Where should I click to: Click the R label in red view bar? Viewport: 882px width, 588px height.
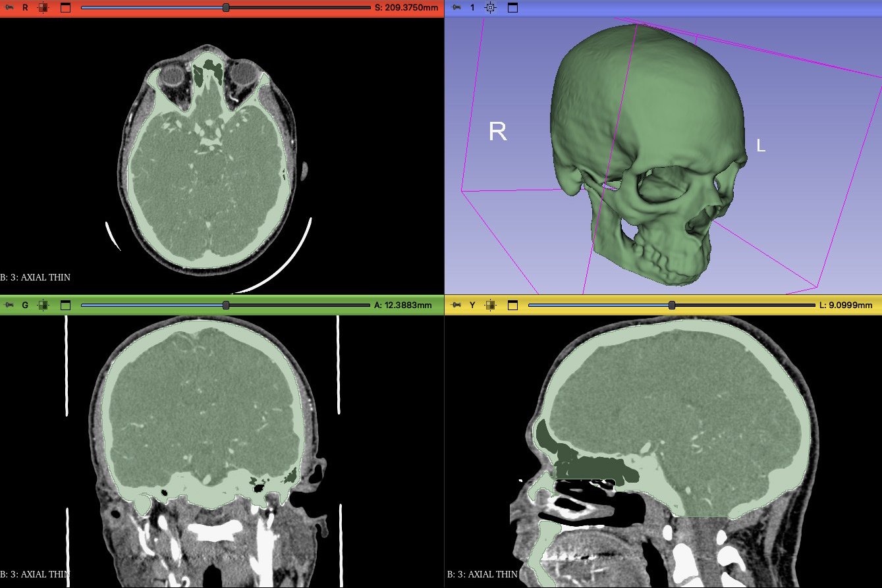click(25, 8)
